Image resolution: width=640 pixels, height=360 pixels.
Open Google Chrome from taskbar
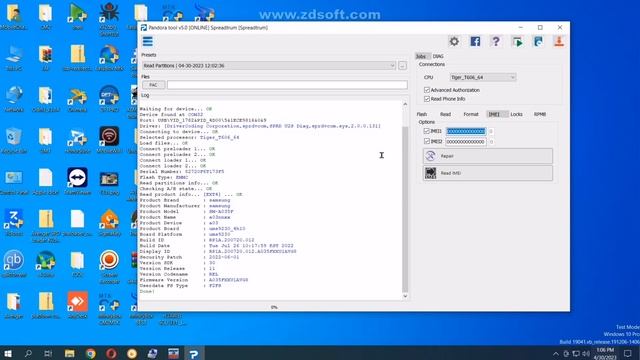click(91, 353)
